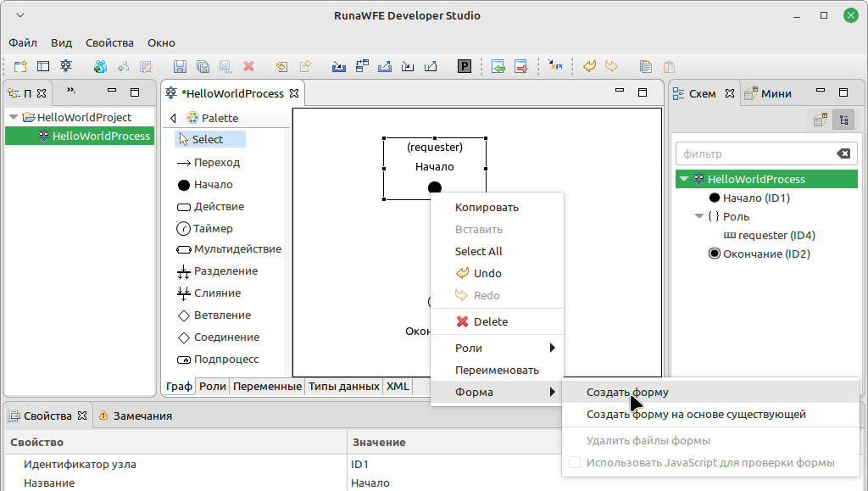The image size is (868, 491).
Task: Select the Действие palette tool
Action: pyautogui.click(x=211, y=206)
